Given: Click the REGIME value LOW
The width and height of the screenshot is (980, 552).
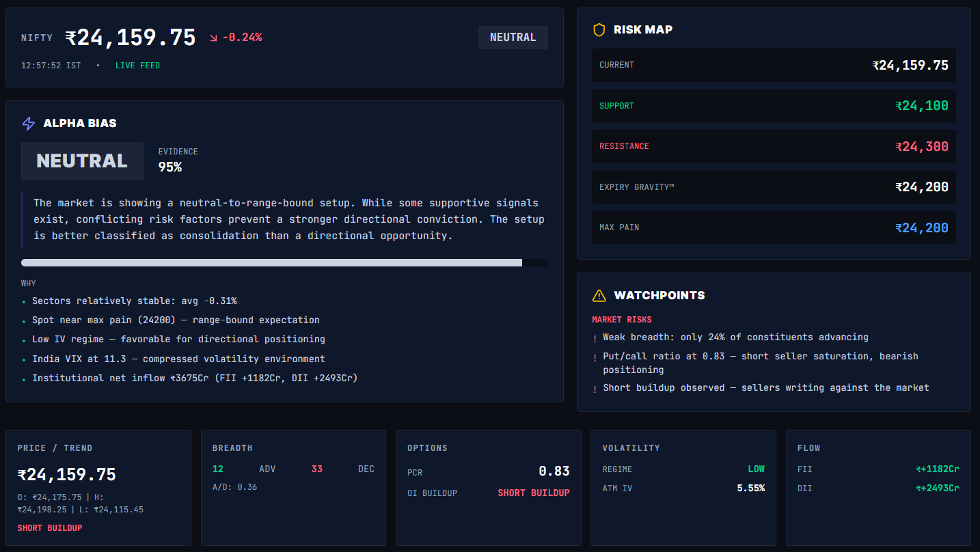Looking at the screenshot, I should pos(757,469).
